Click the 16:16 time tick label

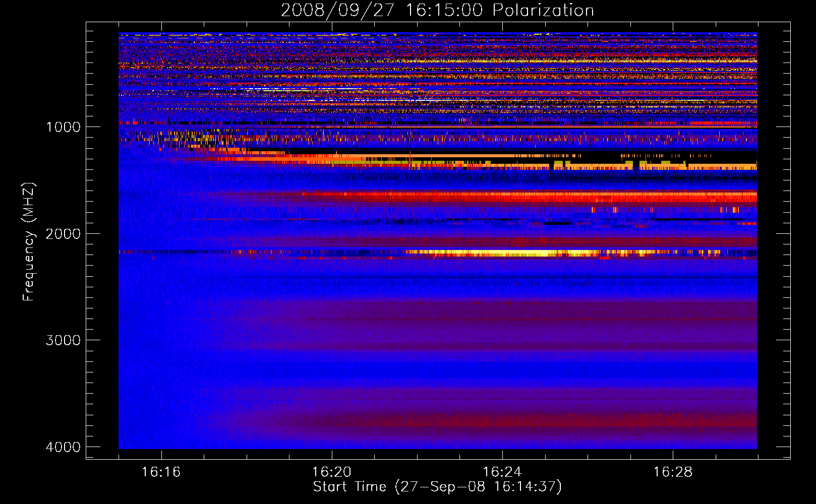(x=161, y=472)
